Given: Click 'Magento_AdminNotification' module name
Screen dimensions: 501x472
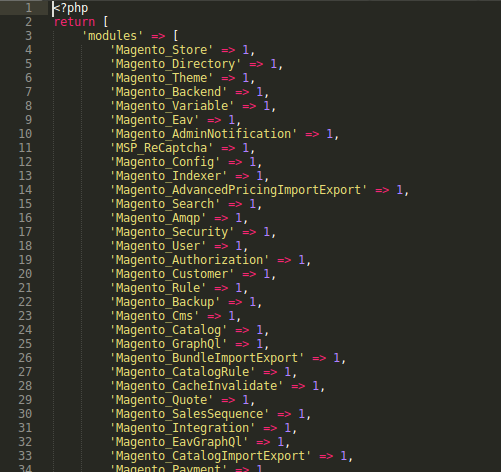Looking at the screenshot, I should pyautogui.click(x=204, y=134).
